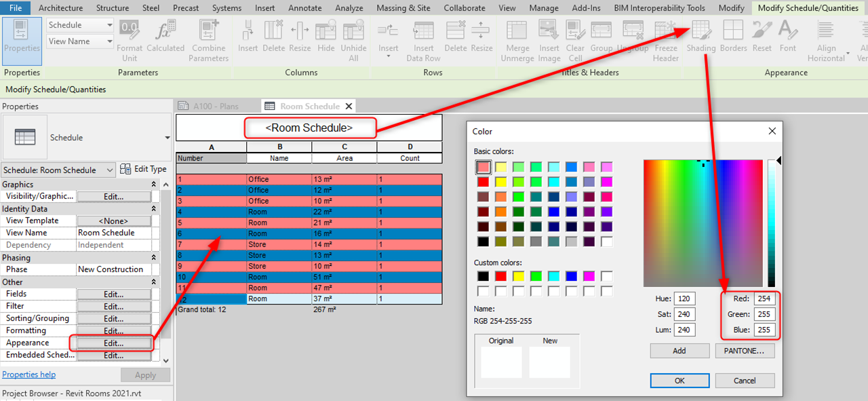The image size is (868, 401).
Task: Open the Properties help link
Action: click(29, 375)
